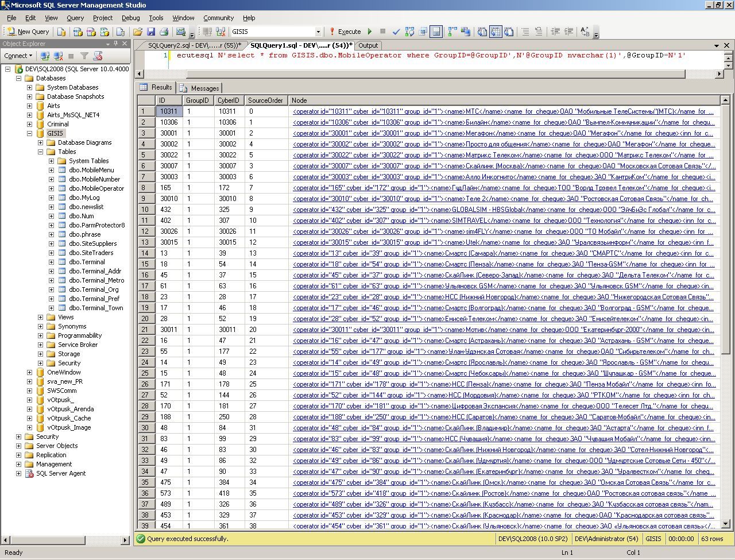Specify values for template parameters

585,32
